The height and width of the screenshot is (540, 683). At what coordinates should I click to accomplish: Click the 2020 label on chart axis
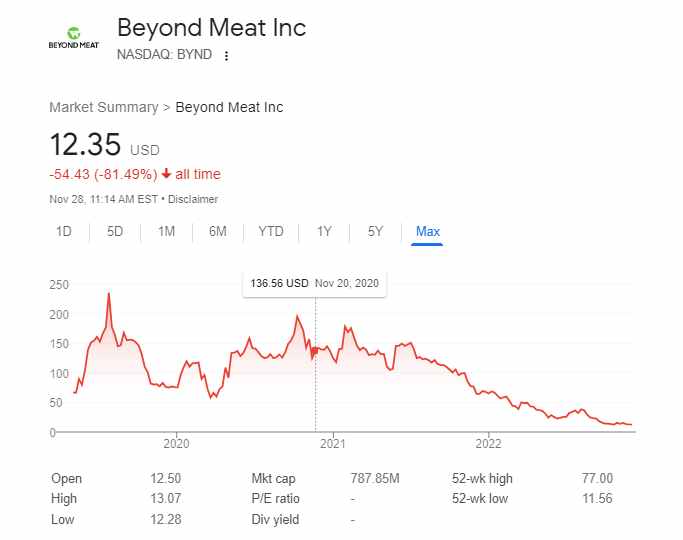point(176,443)
